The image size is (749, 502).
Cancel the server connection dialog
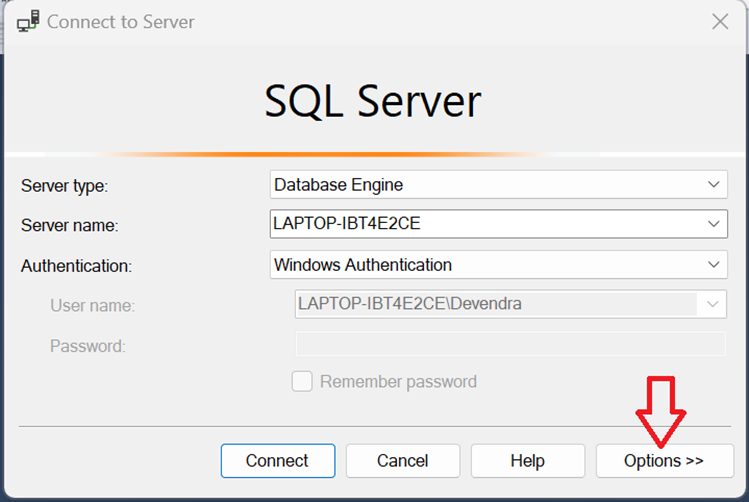coord(403,460)
